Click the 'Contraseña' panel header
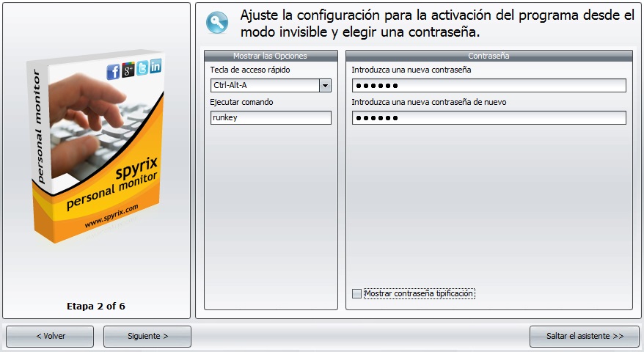Viewport: 644px width, 352px height. [x=489, y=56]
